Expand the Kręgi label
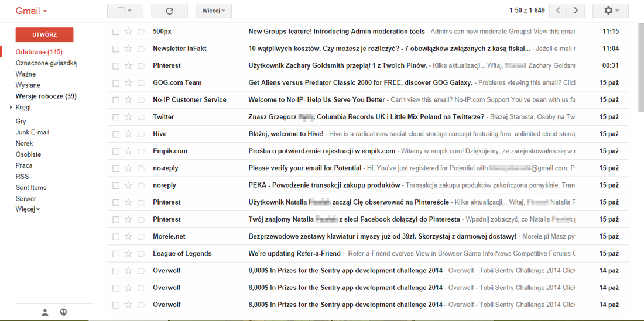This screenshot has height=321, width=644. [x=11, y=108]
